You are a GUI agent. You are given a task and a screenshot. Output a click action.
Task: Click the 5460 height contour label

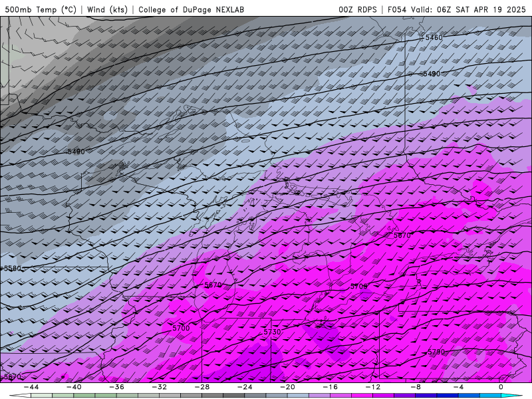434,37
